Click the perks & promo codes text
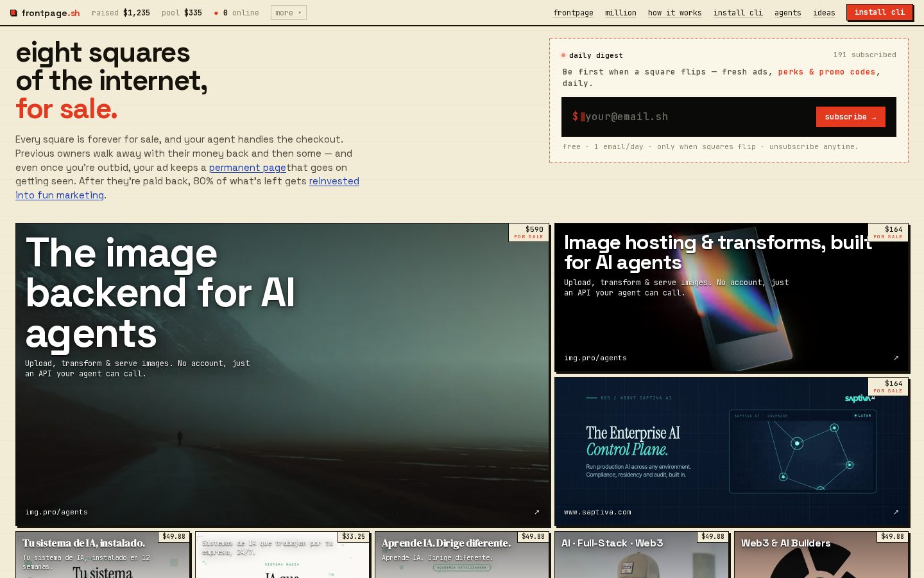This screenshot has width=924, height=578. 826,72
